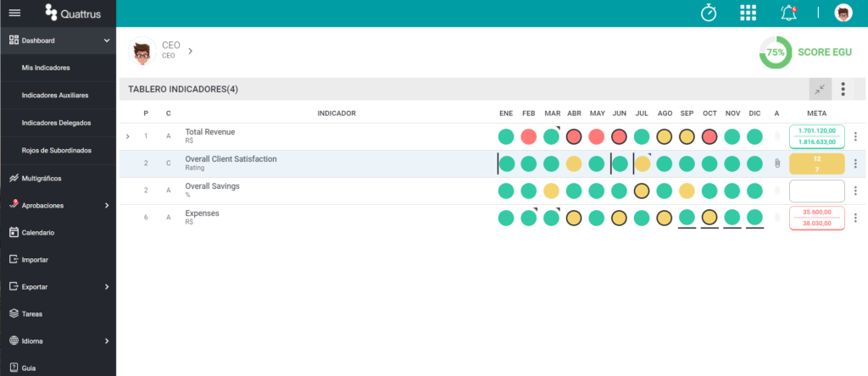Open three-dot menu for Expenses row
The height and width of the screenshot is (376, 868).
(855, 218)
